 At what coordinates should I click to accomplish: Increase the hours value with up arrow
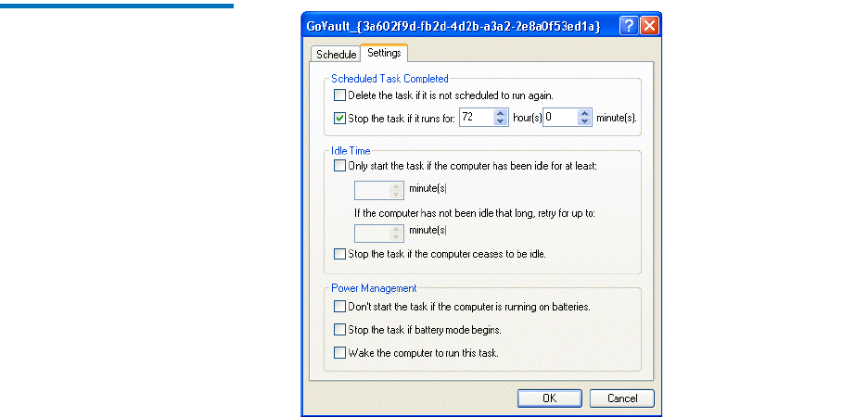(x=501, y=113)
